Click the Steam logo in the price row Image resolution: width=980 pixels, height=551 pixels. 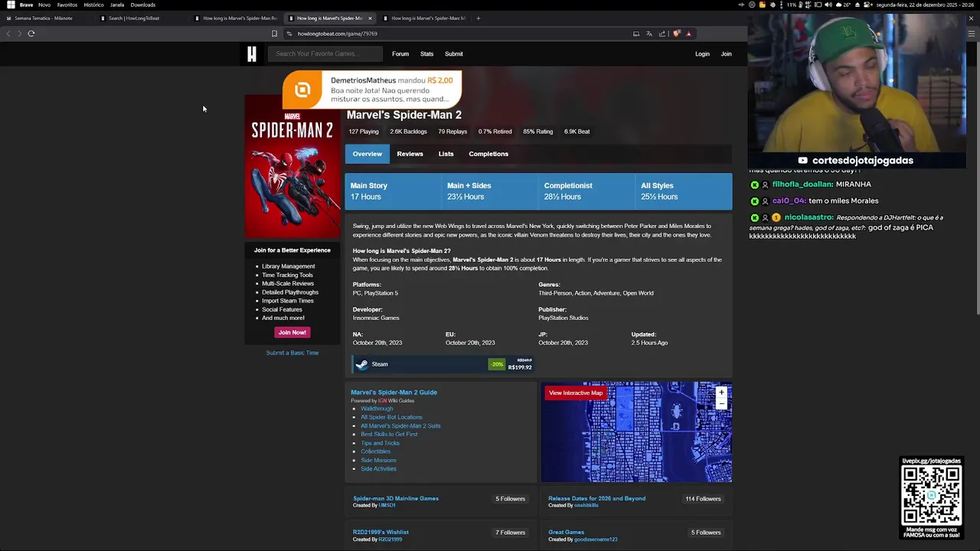pyautogui.click(x=361, y=364)
